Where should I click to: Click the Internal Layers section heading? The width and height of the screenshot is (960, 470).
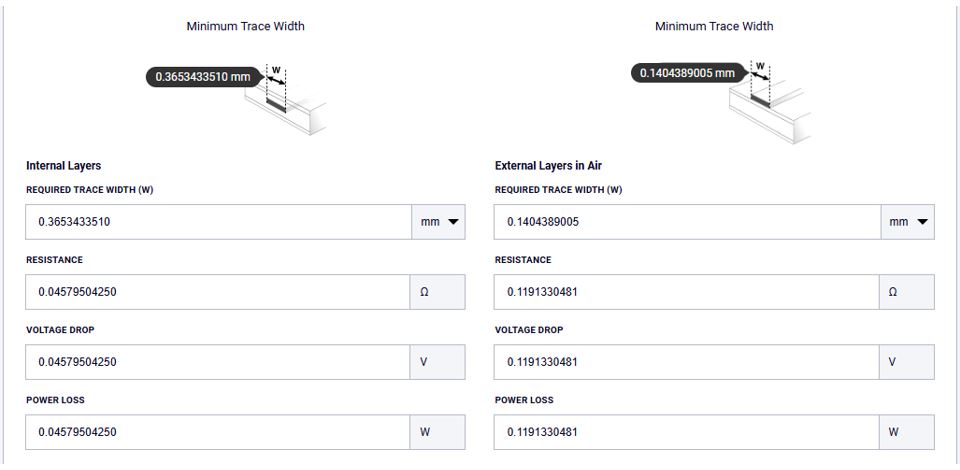[x=63, y=166]
